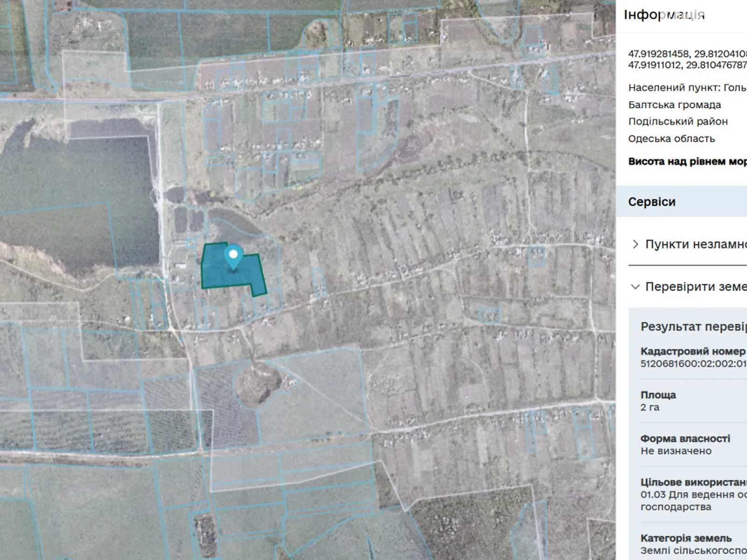This screenshot has width=747, height=560.
Task: Click the Площа 2 га value
Action: click(x=650, y=407)
